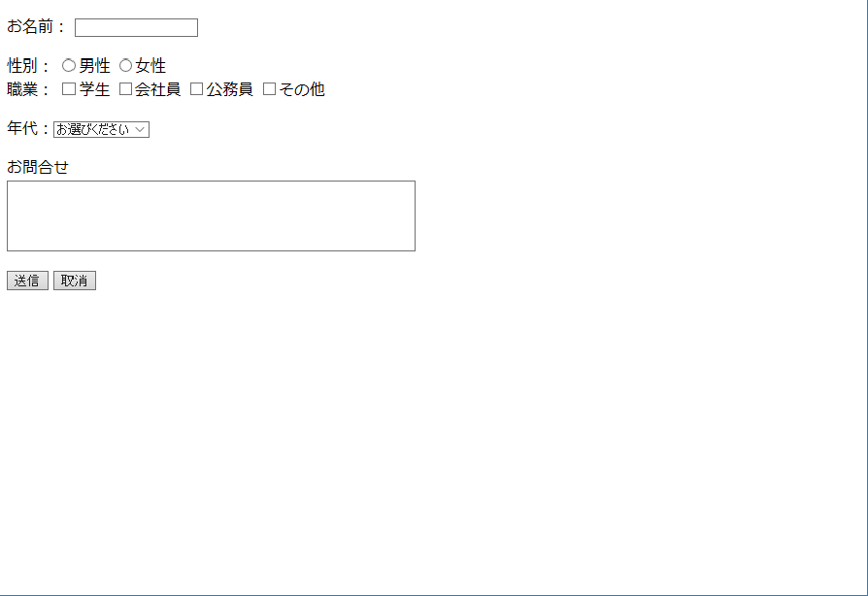The width and height of the screenshot is (868, 596).
Task: Click the 性別 label text
Action: coord(22,66)
